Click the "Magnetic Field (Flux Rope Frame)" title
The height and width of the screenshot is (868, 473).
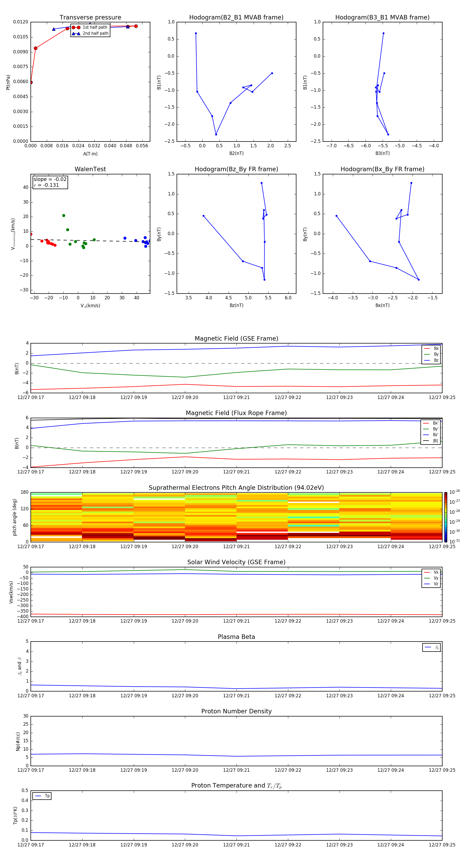(236, 413)
